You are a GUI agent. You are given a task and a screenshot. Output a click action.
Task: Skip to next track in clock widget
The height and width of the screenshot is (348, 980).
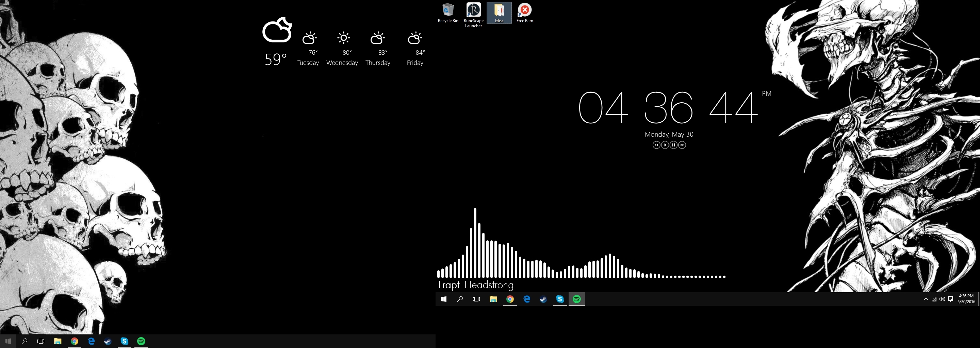(x=682, y=145)
